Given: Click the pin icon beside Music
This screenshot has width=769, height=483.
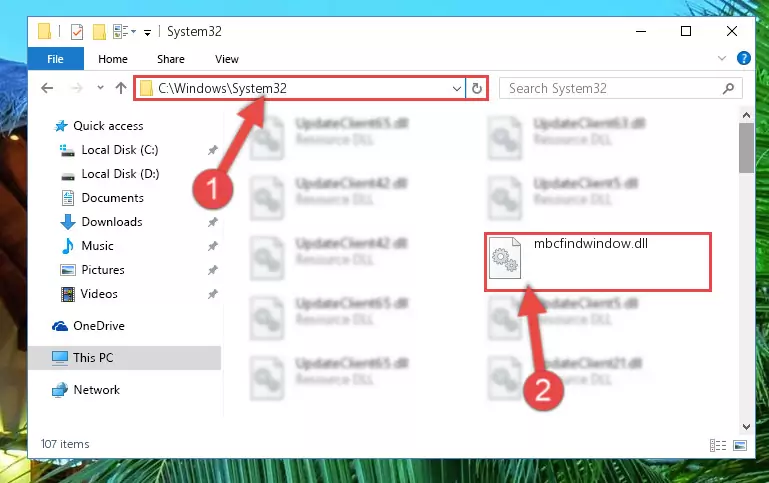Looking at the screenshot, I should coord(212,246).
